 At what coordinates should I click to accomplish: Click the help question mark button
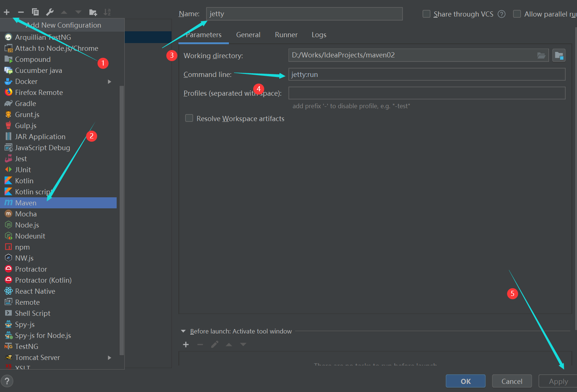tap(7, 381)
